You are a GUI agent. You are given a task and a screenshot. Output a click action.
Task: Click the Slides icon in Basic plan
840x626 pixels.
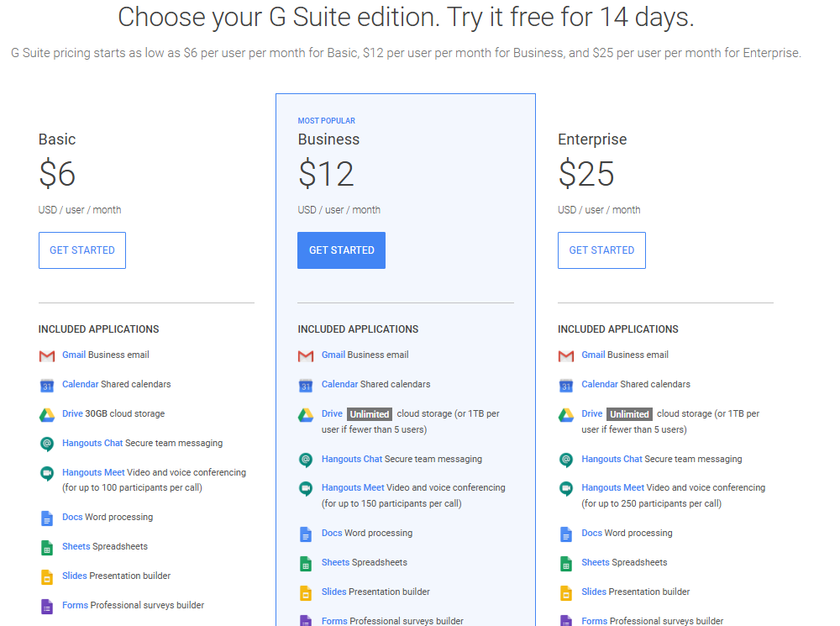pyautogui.click(x=47, y=577)
